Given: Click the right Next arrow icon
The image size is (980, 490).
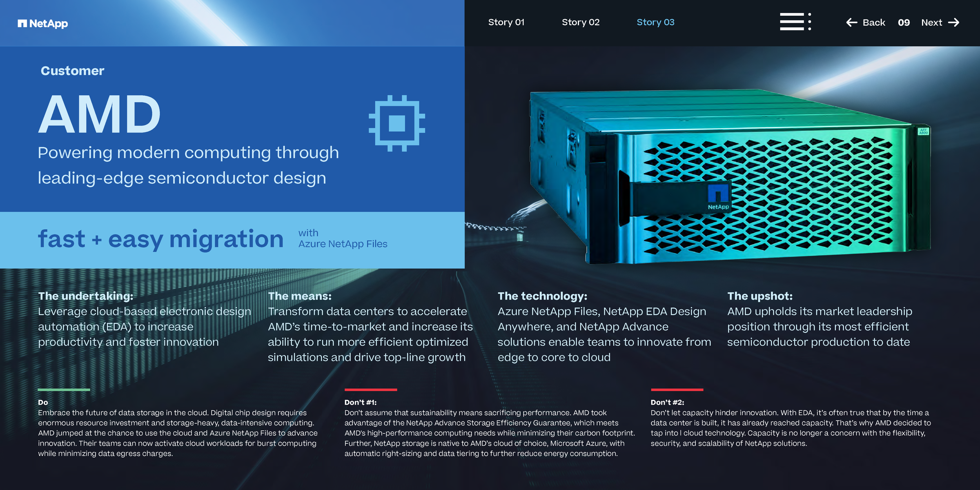Looking at the screenshot, I should 953,22.
